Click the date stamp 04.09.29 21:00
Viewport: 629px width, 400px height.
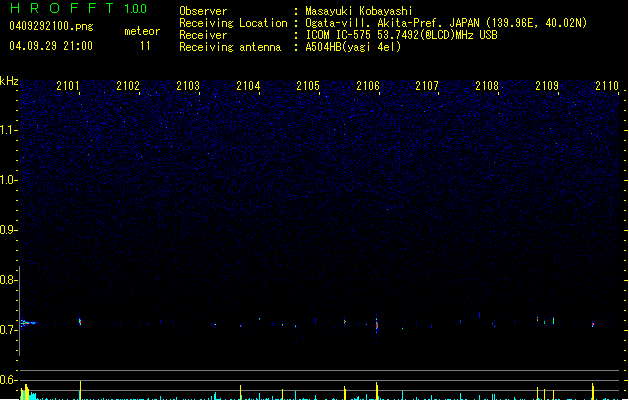[51, 46]
